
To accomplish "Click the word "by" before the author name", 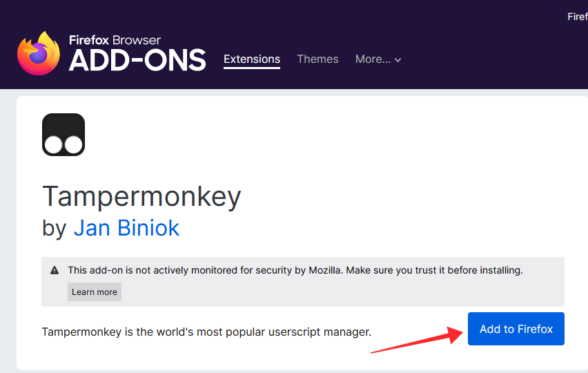I will coord(54,229).
